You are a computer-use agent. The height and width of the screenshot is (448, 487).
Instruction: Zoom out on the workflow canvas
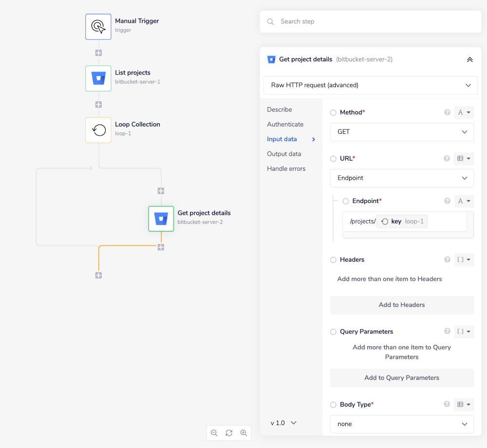[x=214, y=433]
